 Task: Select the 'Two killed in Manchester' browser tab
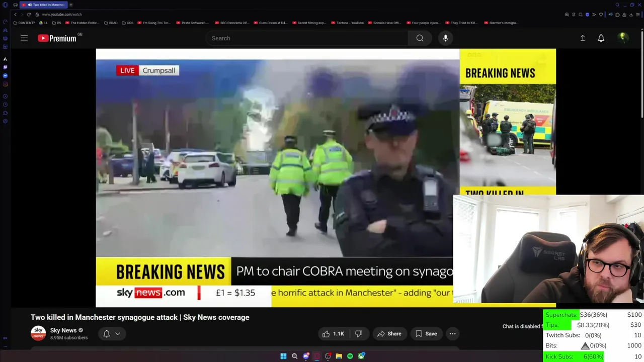click(44, 5)
